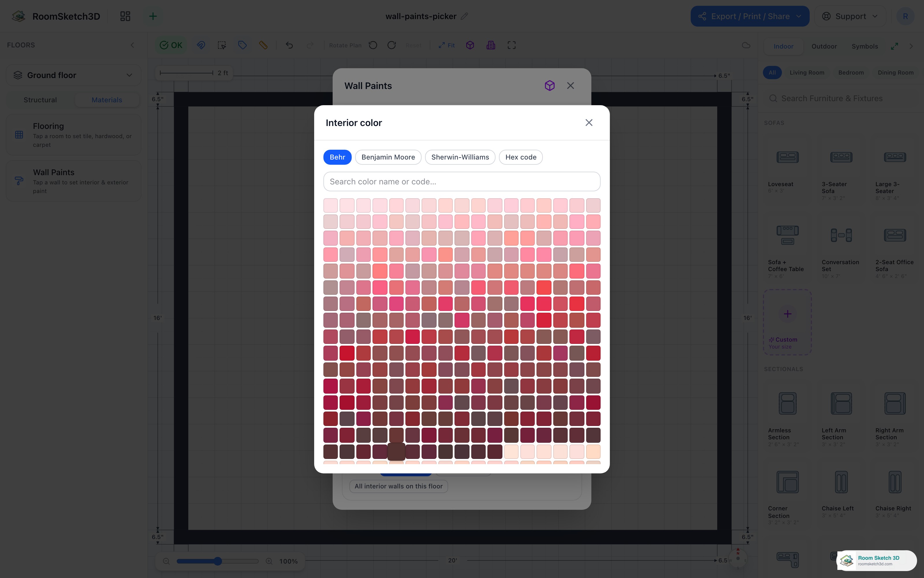Select the measuring tape tool
The height and width of the screenshot is (578, 924).
263,45
